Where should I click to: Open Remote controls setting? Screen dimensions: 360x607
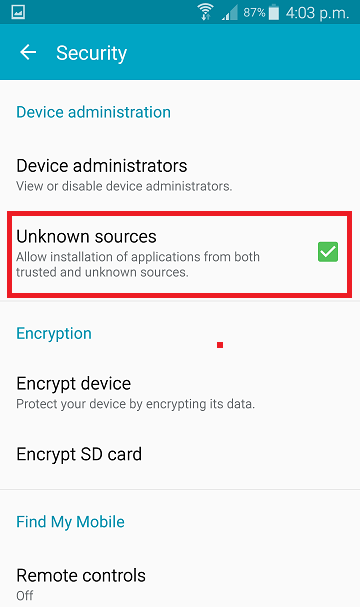click(x=180, y=584)
